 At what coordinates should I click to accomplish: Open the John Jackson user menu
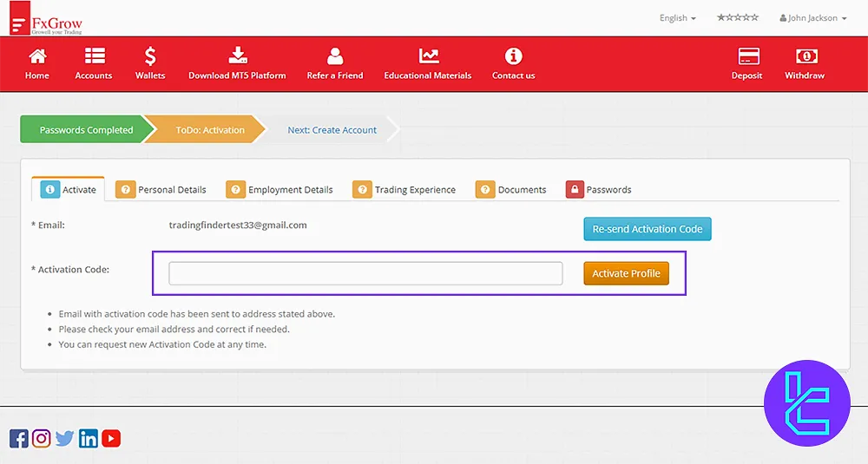(812, 18)
